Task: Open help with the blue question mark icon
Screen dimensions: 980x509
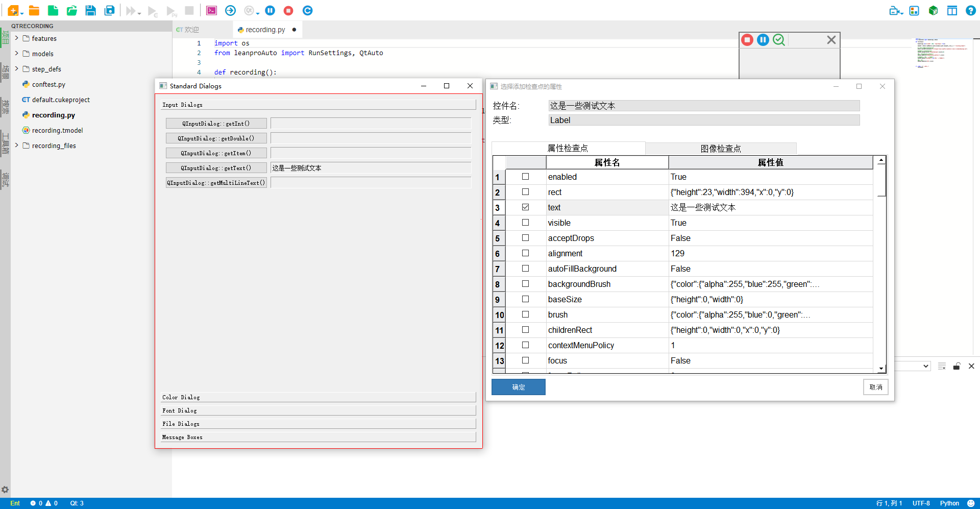Action: click(971, 11)
